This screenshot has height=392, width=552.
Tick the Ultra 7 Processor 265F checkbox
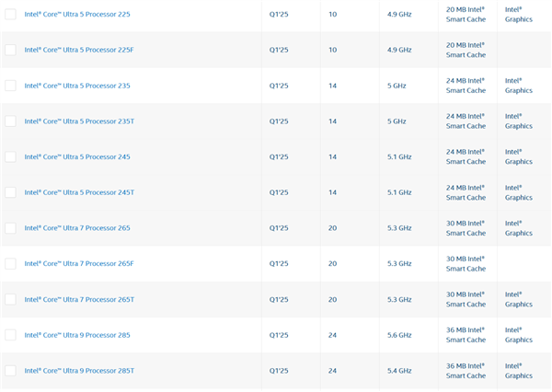tap(10, 263)
